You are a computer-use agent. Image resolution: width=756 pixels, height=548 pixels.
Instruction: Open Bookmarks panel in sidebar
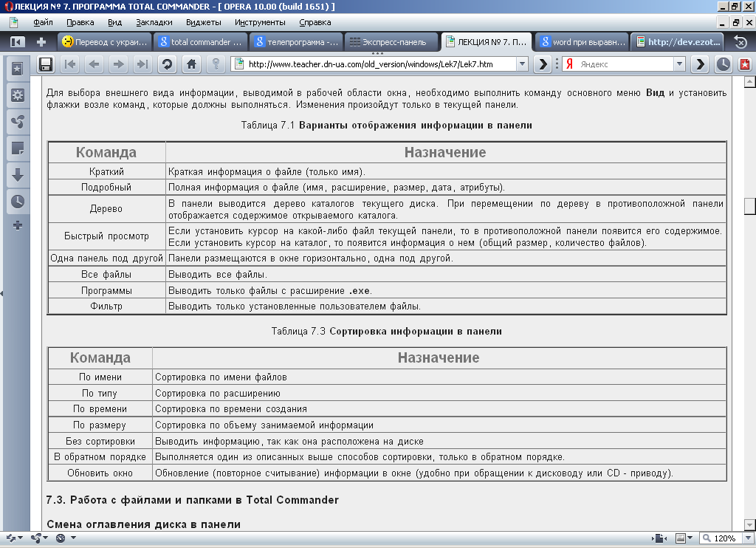point(18,69)
